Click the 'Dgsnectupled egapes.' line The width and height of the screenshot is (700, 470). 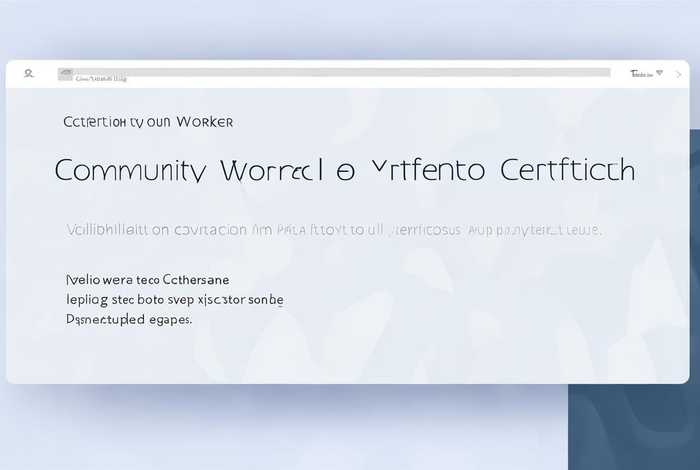pyautogui.click(x=128, y=319)
